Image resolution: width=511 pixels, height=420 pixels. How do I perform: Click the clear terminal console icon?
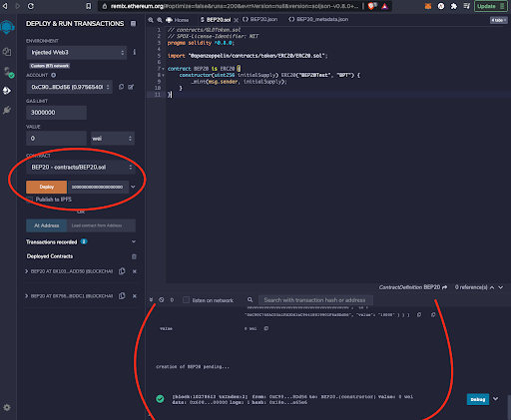pos(162,300)
